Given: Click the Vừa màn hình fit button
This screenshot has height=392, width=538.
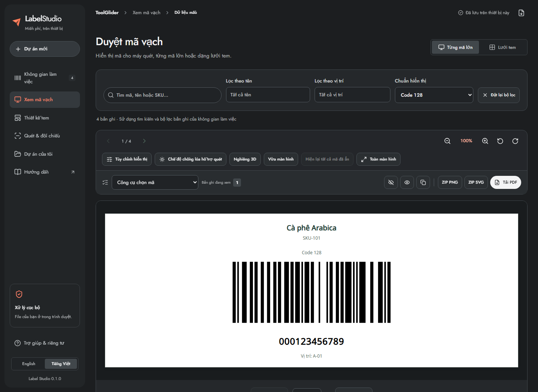Looking at the screenshot, I should tap(281, 159).
